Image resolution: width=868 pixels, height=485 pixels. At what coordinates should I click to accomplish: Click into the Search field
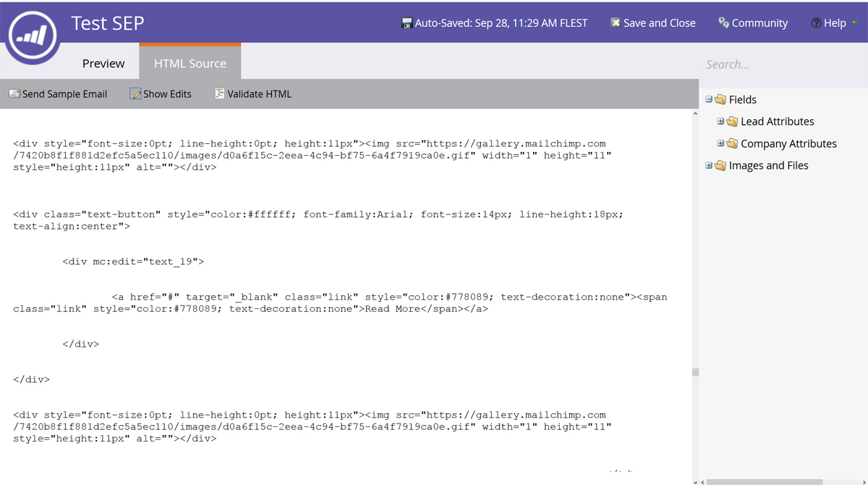tap(781, 64)
